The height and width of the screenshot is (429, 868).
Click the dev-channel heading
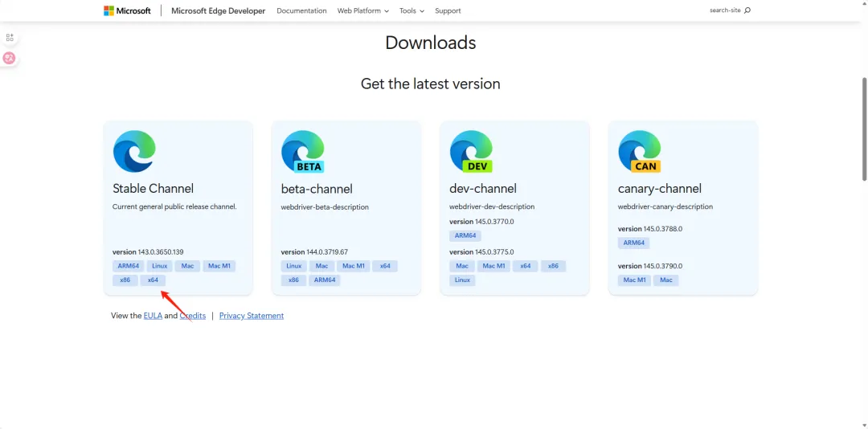pos(483,189)
